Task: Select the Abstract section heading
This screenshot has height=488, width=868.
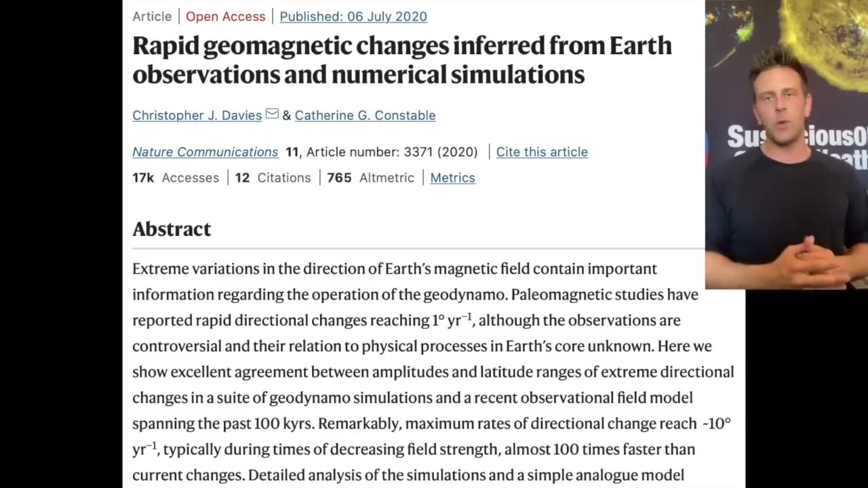Action: click(172, 229)
